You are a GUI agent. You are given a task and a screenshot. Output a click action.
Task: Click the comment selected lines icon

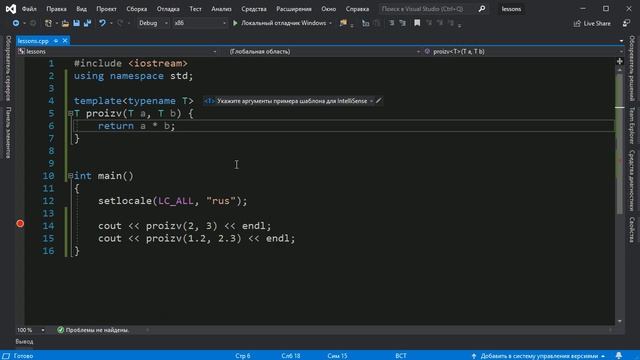tap(391, 23)
